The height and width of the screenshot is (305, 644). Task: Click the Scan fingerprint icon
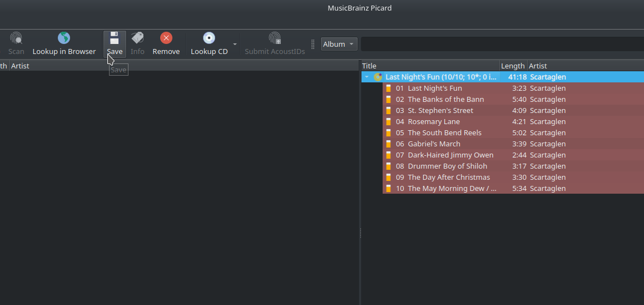[17, 38]
